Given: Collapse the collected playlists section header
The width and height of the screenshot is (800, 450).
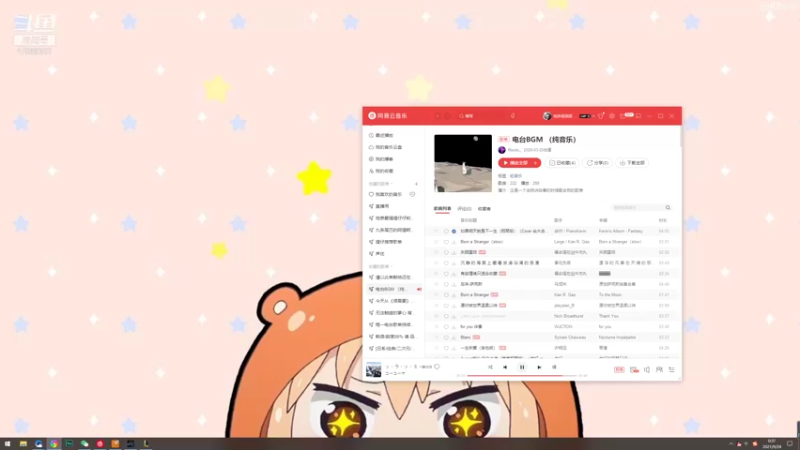Looking at the screenshot, I should [x=381, y=266].
